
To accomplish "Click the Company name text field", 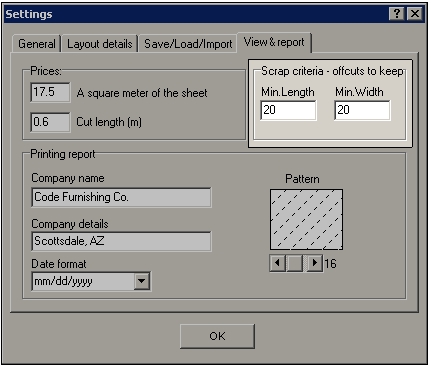I will tap(121, 197).
